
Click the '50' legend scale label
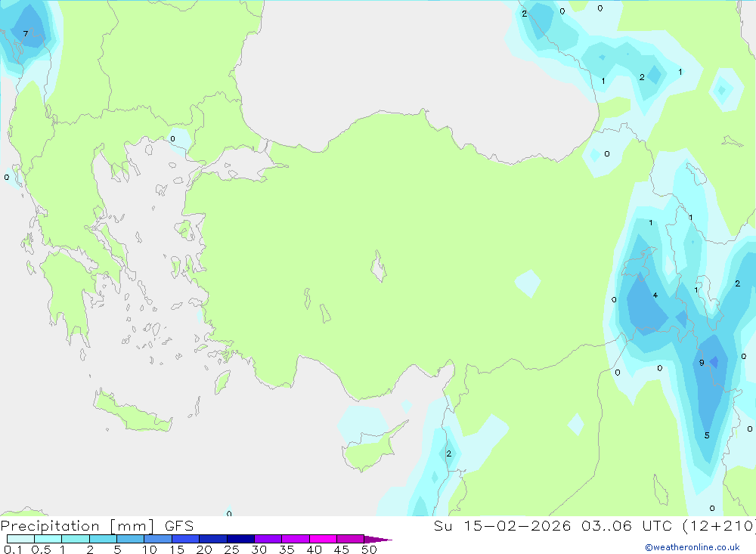point(370,549)
